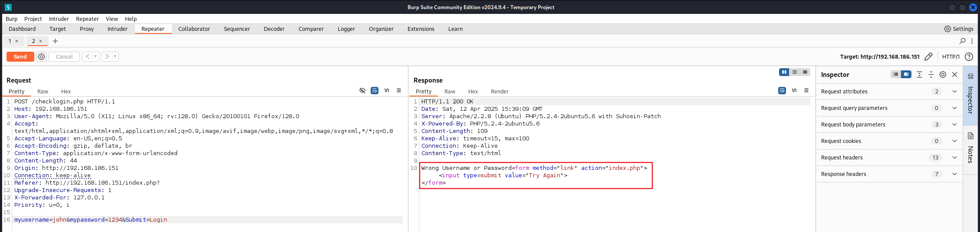Switch to the Proxy tab

click(x=87, y=29)
